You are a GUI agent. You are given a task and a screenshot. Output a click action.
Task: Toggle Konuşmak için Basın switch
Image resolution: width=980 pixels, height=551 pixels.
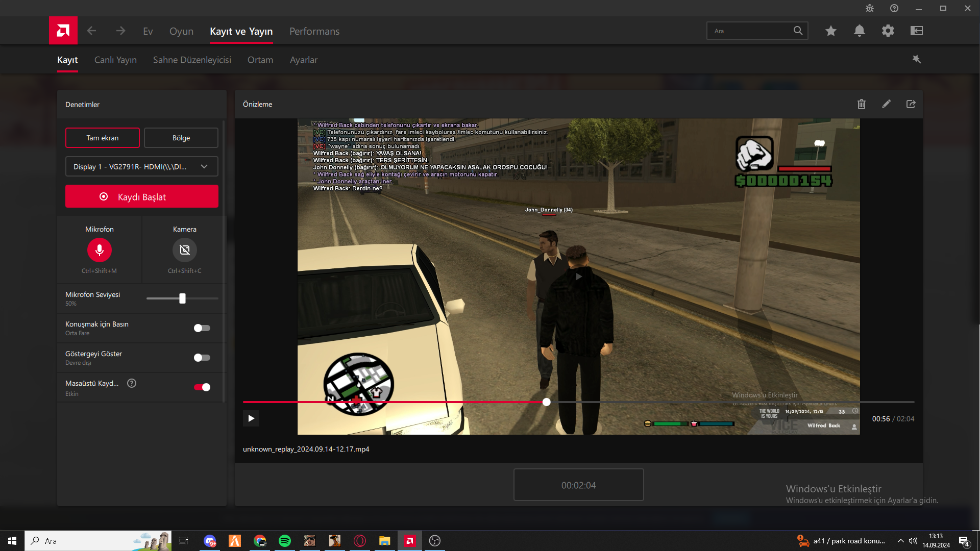pos(202,328)
